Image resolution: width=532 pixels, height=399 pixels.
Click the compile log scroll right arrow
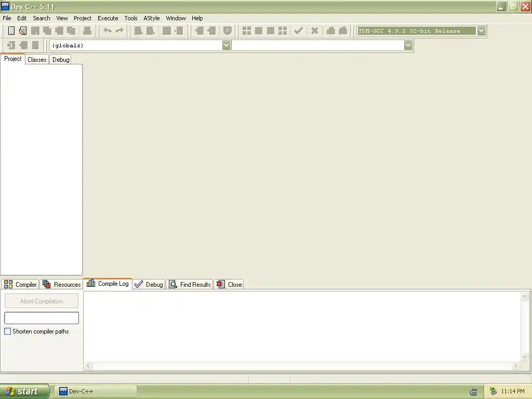tap(516, 365)
